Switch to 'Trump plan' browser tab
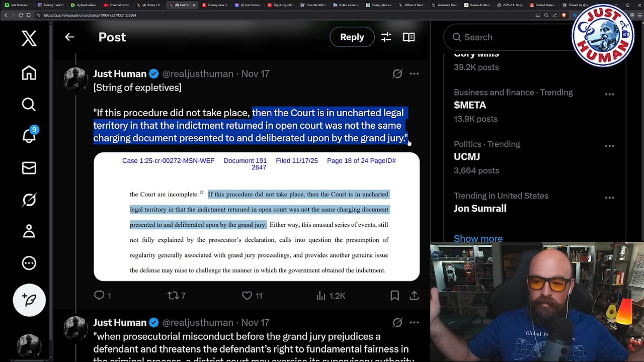This screenshot has width=644, height=362. pyautogui.click(x=378, y=5)
